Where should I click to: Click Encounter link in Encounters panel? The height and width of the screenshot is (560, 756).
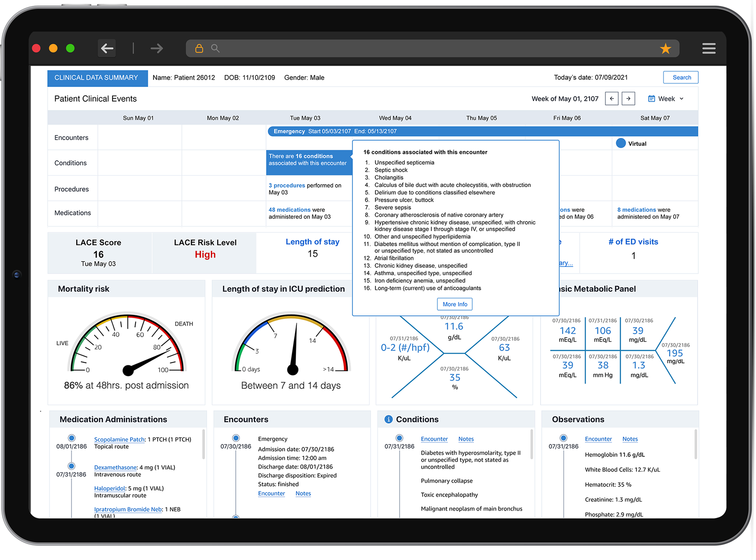point(271,493)
